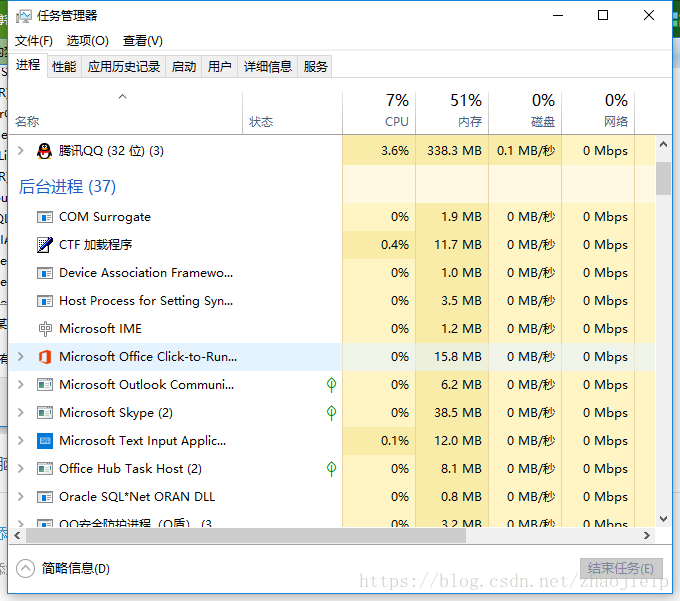
Task: Click 简略信息(D) to show fewer details
Action: pyautogui.click(x=76, y=568)
